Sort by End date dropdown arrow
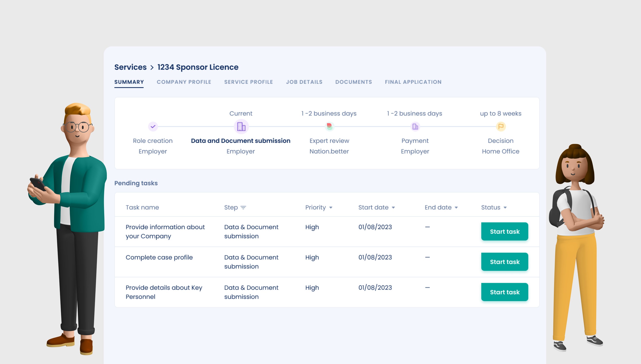Viewport: 641px width, 364px height. click(456, 207)
